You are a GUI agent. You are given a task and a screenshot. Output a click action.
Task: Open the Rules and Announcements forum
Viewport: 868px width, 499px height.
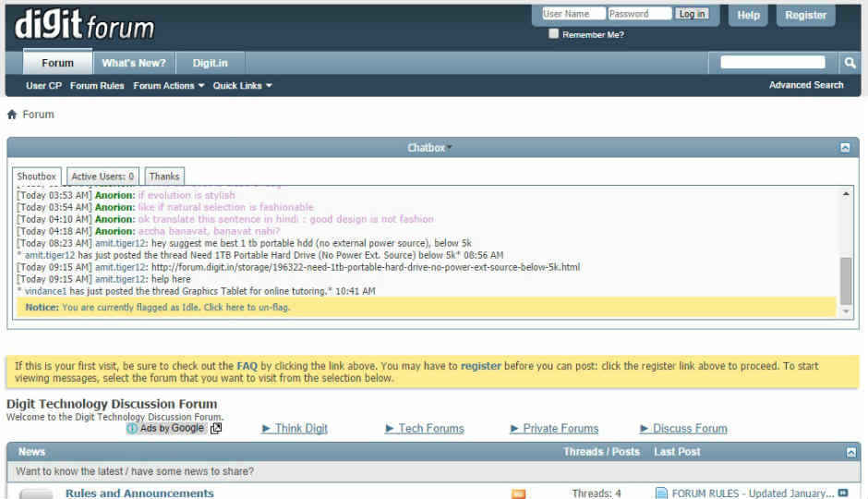pyautogui.click(x=139, y=493)
